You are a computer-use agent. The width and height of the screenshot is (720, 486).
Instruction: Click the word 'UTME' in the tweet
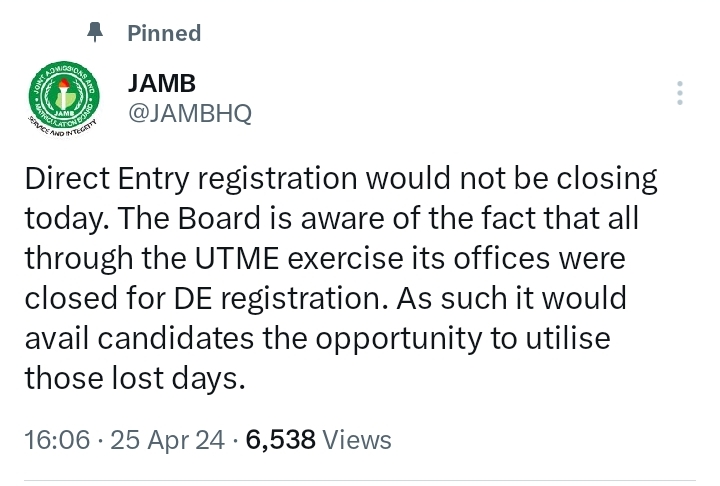[x=237, y=258]
